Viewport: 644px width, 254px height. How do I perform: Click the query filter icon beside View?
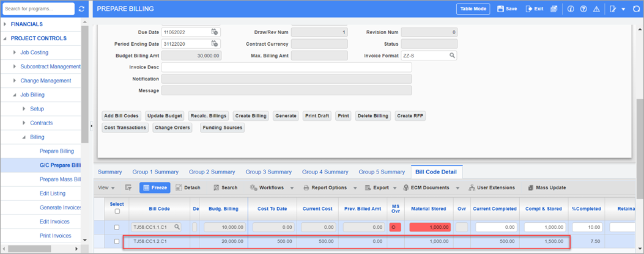128,187
